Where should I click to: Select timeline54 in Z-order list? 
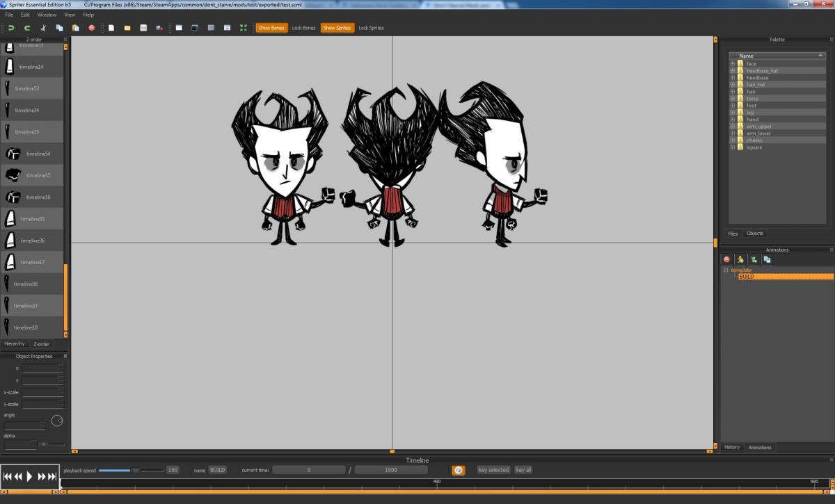(38, 154)
